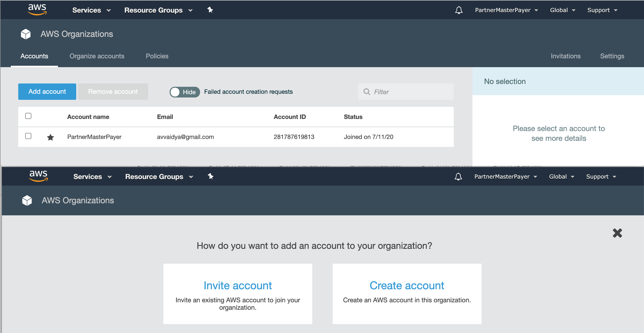644x333 pixels.
Task: Click the AWS logo to go home
Action: tap(37, 9)
